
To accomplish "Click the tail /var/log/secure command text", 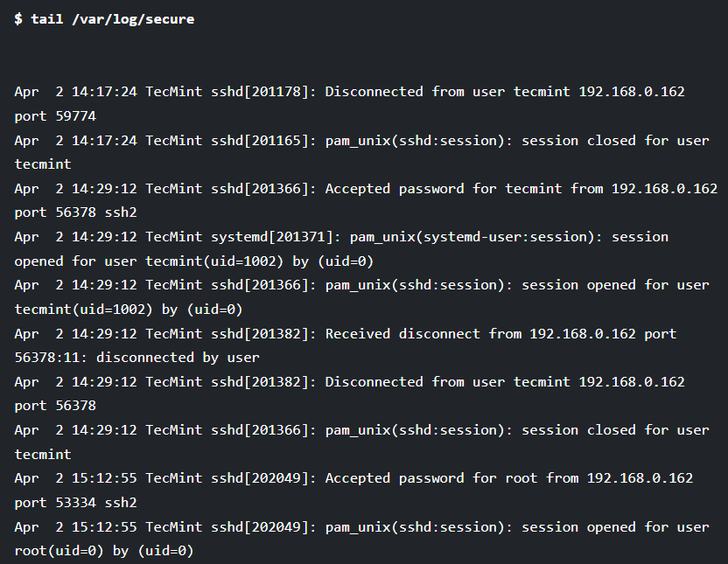I will pos(112,19).
